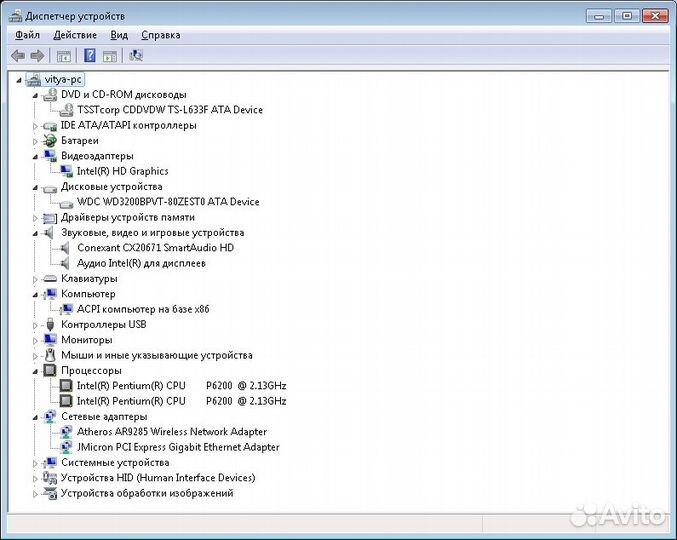This screenshot has height=540, width=677.
Task: Open the Help question mark toolbar icon
Action: (x=90, y=55)
